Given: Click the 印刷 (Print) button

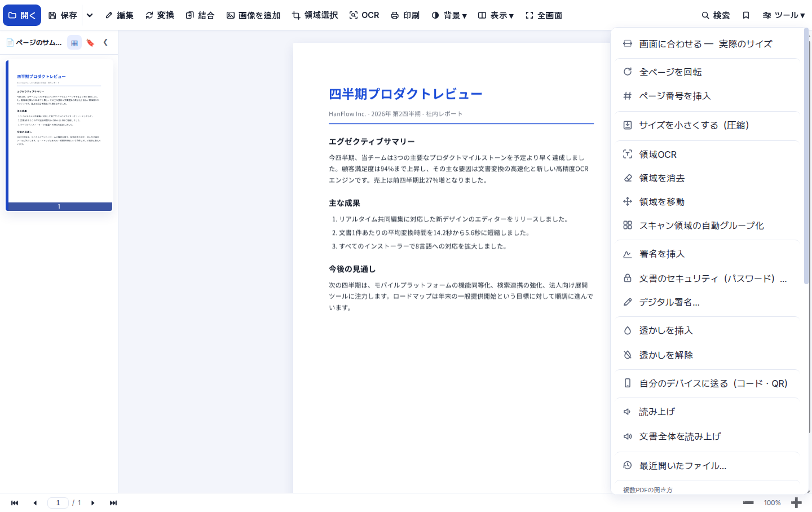Looking at the screenshot, I should (x=405, y=15).
